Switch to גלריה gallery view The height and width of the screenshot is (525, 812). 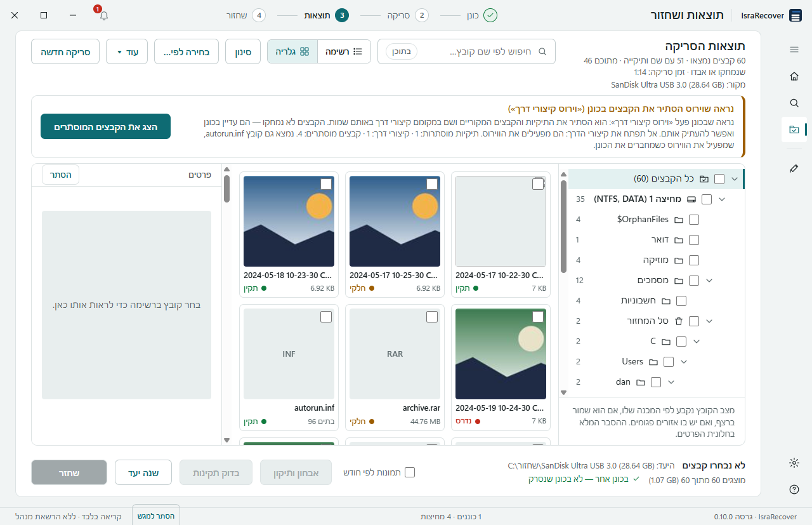click(292, 51)
